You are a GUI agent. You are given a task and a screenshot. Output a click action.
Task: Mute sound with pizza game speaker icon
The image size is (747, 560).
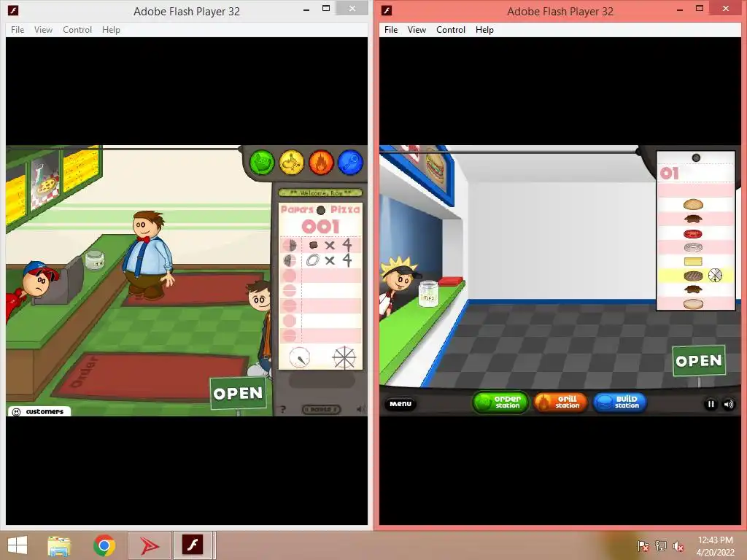click(x=360, y=409)
